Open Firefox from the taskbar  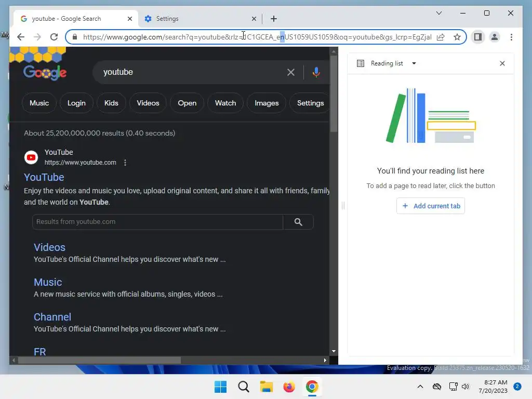tap(289, 387)
